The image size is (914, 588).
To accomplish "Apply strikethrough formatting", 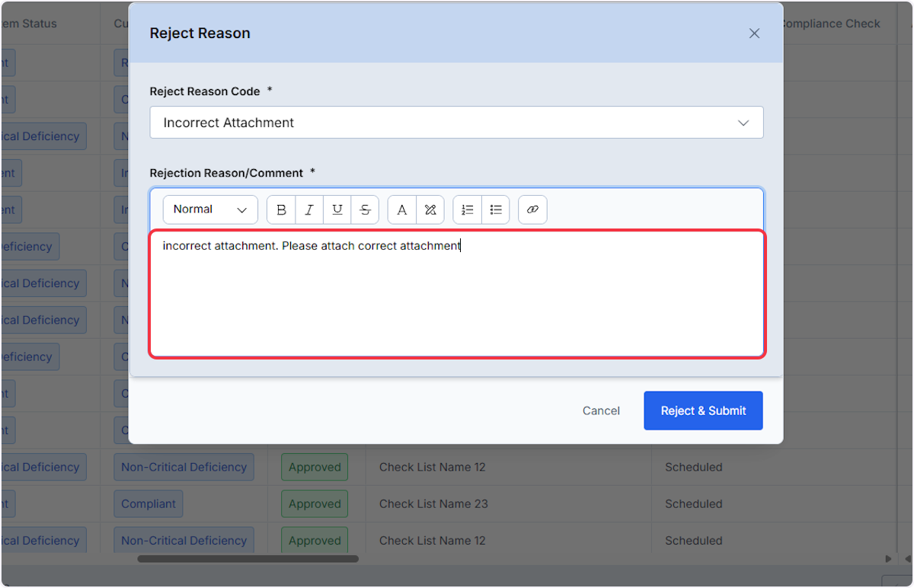I will [365, 209].
